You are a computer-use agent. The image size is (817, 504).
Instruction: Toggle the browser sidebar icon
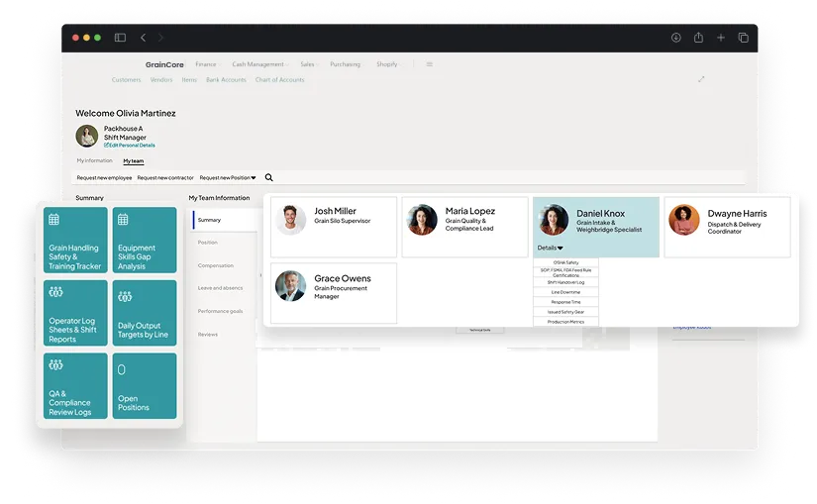(x=120, y=38)
